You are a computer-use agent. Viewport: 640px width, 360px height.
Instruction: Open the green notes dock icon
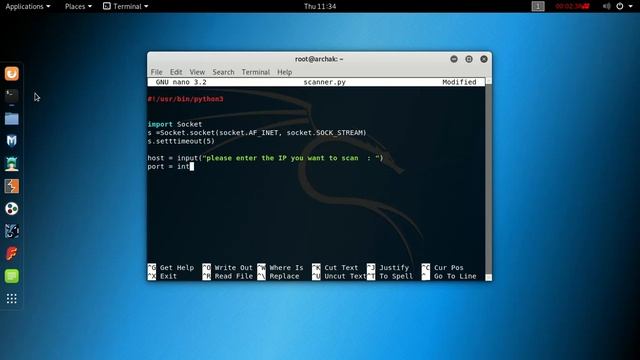[11, 276]
